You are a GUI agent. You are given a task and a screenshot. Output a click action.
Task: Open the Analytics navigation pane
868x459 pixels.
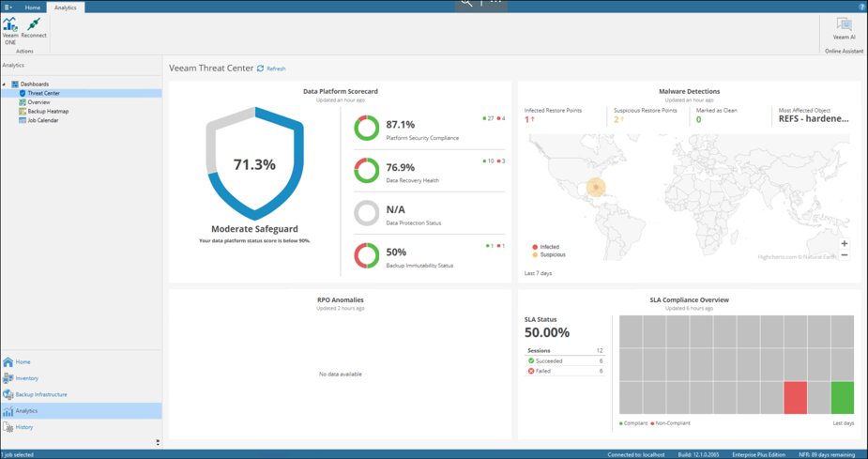pos(81,411)
